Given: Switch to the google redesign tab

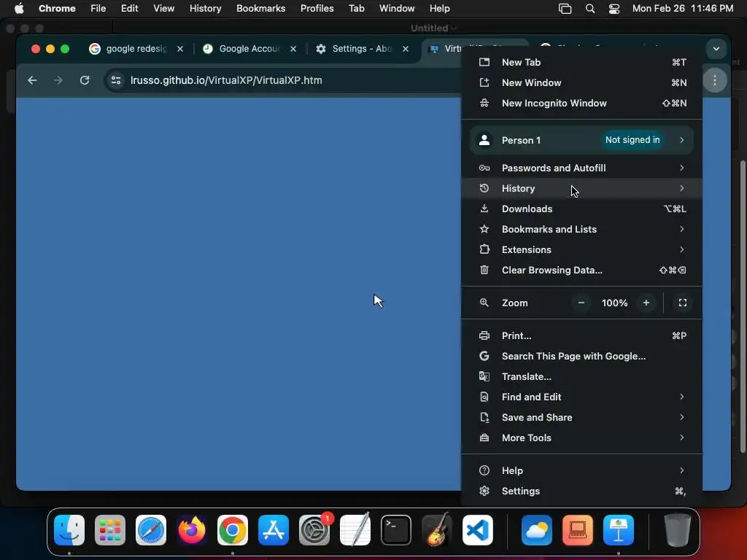Looking at the screenshot, I should point(136,49).
